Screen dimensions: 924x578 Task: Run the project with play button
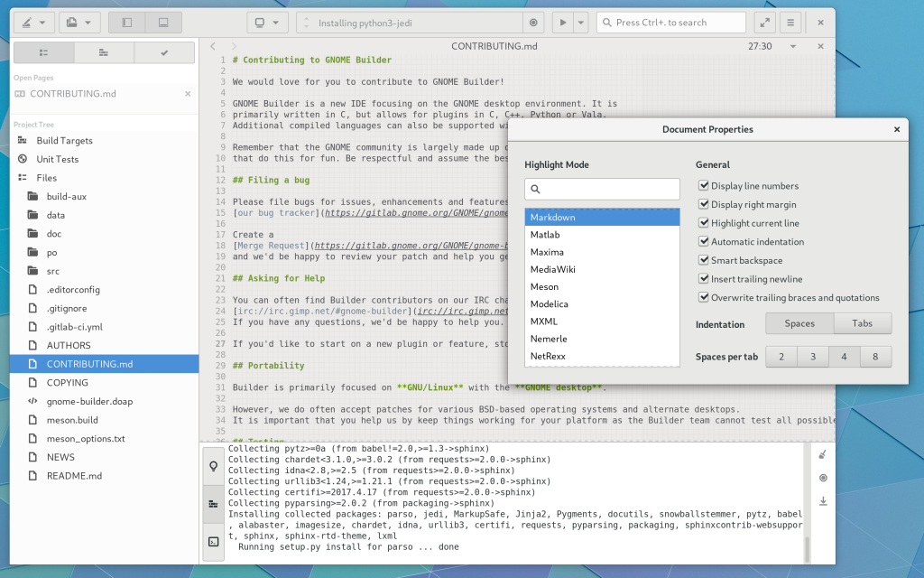click(x=563, y=23)
